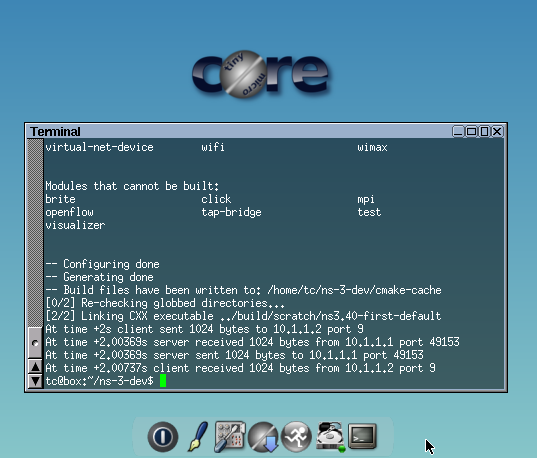This screenshot has width=537, height=458.
Task: Open the Run Program running-man icon
Action: (x=296, y=437)
